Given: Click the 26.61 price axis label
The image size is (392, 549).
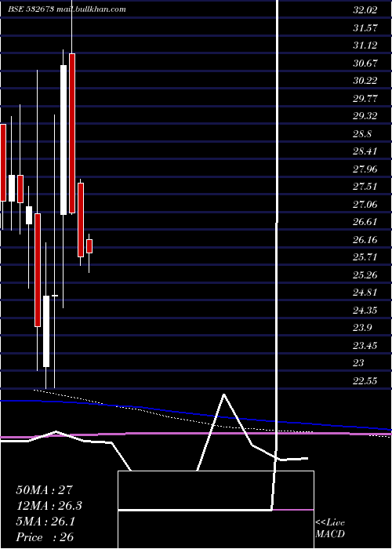Looking at the screenshot, I should [x=365, y=222].
